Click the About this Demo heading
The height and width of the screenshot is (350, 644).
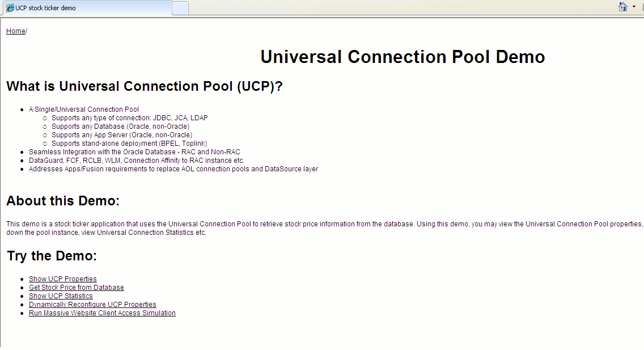tap(63, 200)
